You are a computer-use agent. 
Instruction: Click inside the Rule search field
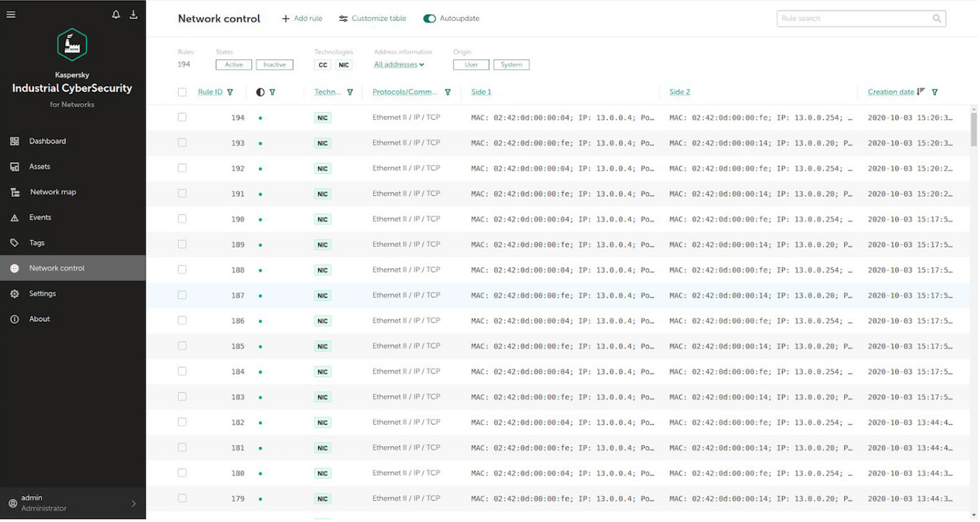click(x=853, y=19)
